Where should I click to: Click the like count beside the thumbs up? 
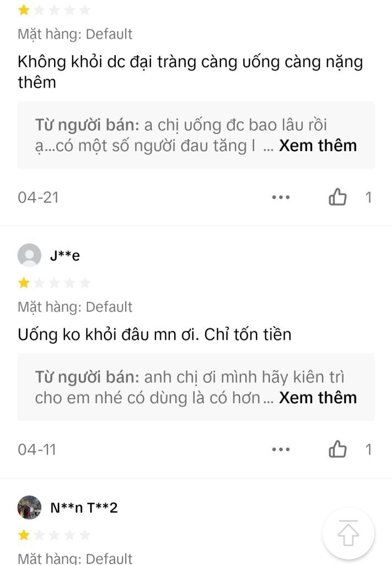pyautogui.click(x=368, y=196)
